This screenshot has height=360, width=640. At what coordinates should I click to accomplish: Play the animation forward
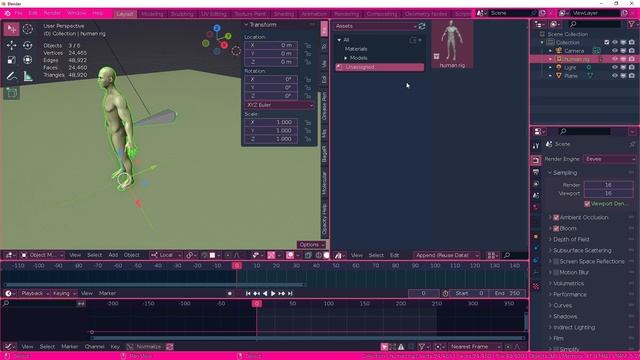[x=273, y=293]
